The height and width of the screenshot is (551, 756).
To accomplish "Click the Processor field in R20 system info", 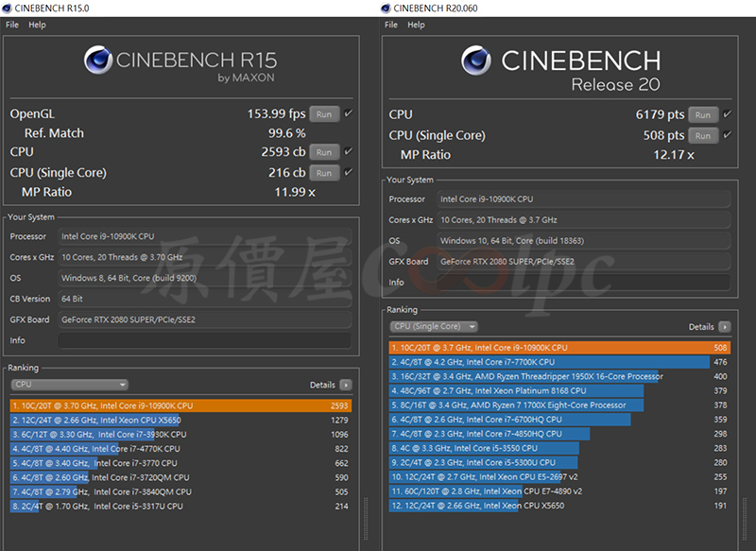I will [584, 199].
